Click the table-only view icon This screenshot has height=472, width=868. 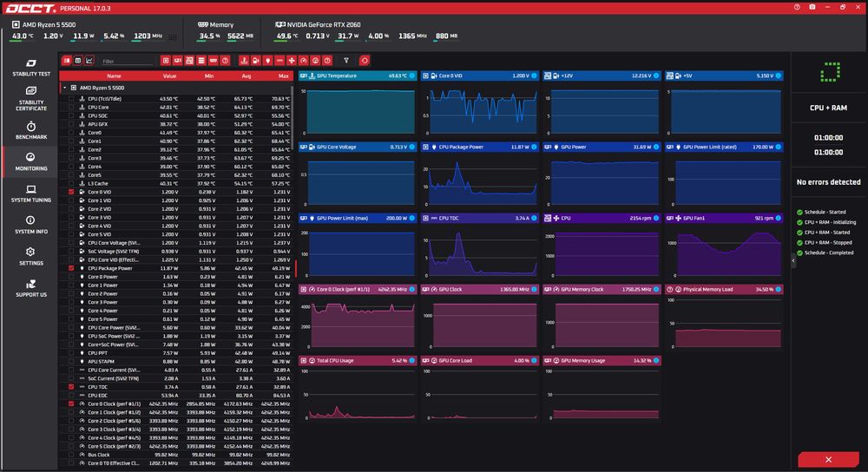click(78, 61)
